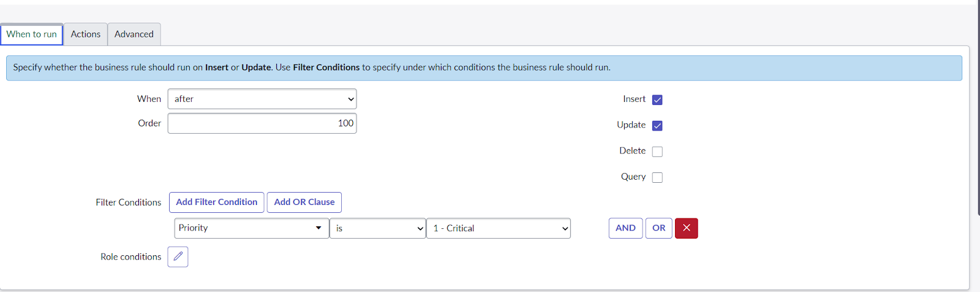Click the Order input field
The width and height of the screenshot is (980, 292).
click(x=262, y=123)
